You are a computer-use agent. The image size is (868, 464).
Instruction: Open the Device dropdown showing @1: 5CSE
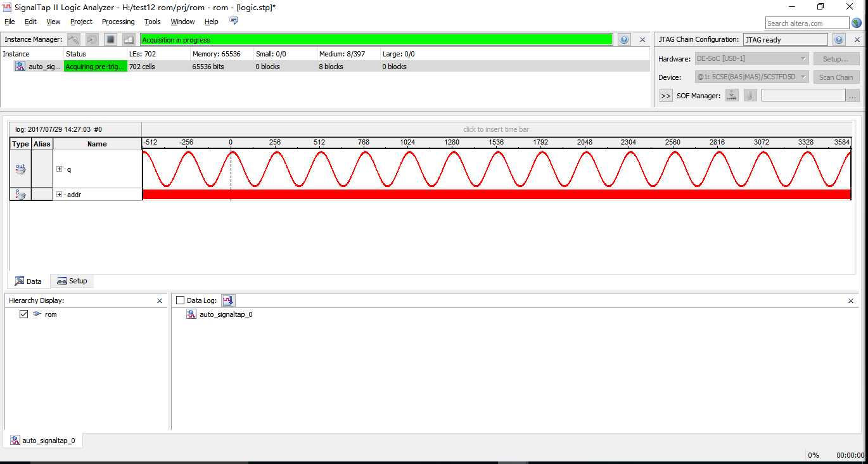(751, 77)
